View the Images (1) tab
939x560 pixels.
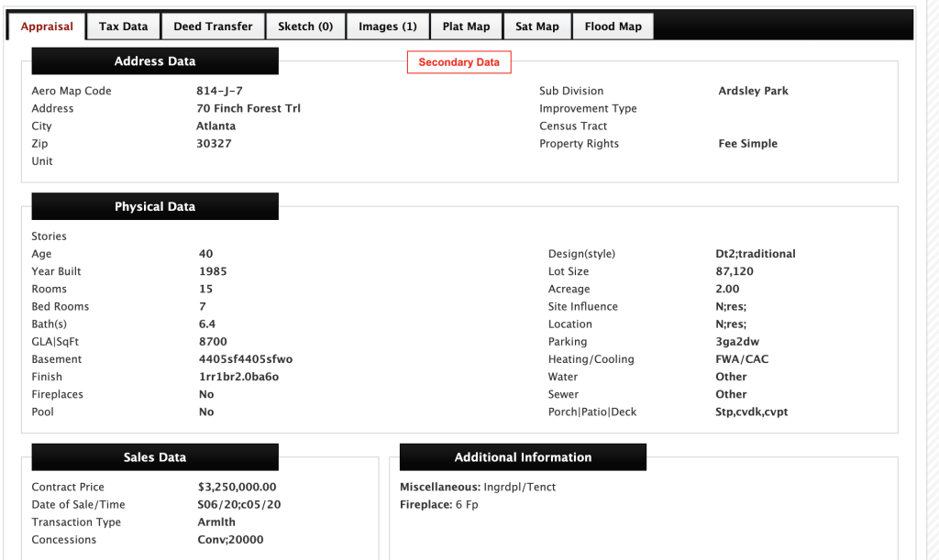(387, 27)
